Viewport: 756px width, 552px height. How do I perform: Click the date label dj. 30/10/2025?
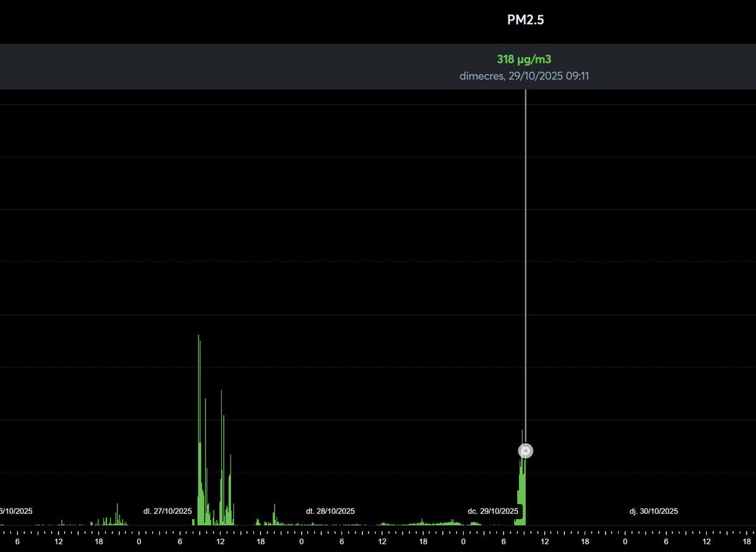[x=654, y=511]
